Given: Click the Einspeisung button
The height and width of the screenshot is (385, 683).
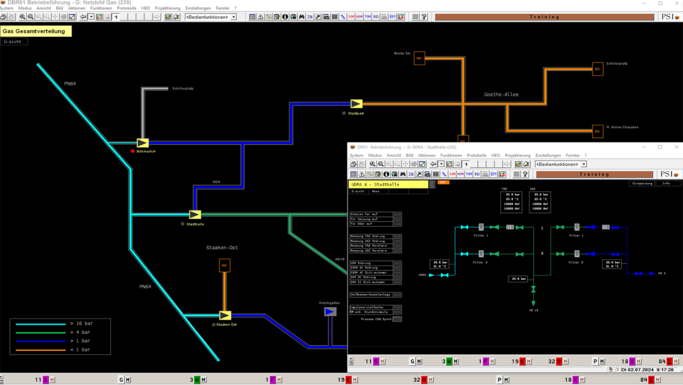Looking at the screenshot, I should 642,183.
